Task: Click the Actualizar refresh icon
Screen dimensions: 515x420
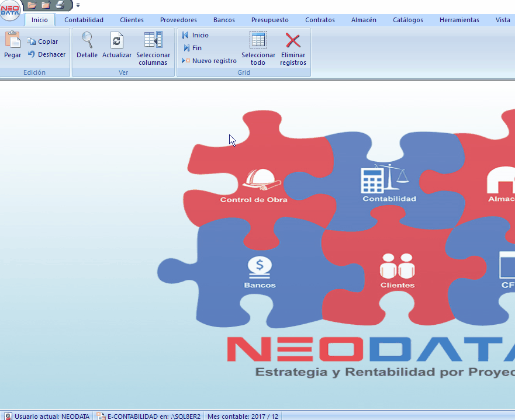Action: (x=116, y=40)
